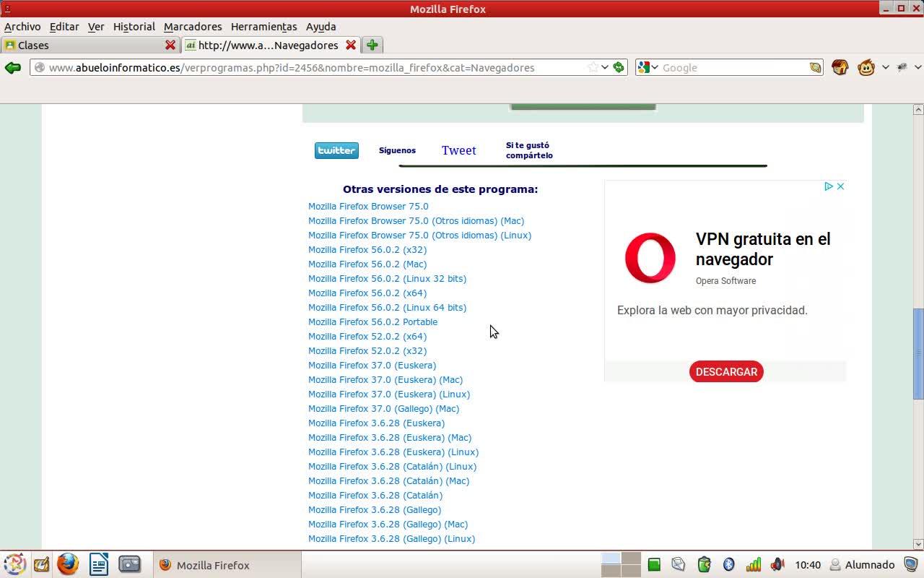Click the Opera logo in the ad

[650, 258]
